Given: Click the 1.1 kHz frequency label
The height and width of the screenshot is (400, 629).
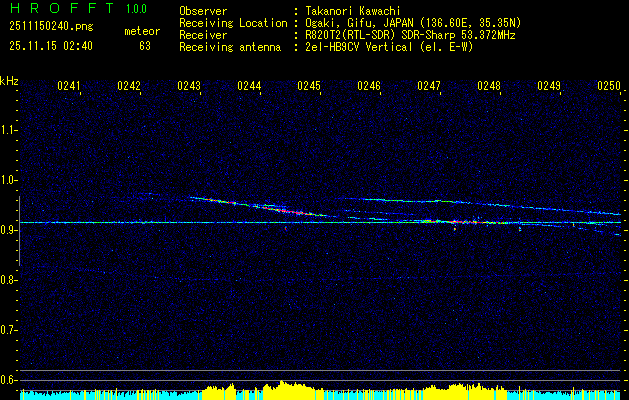Looking at the screenshot, I should click(9, 130).
